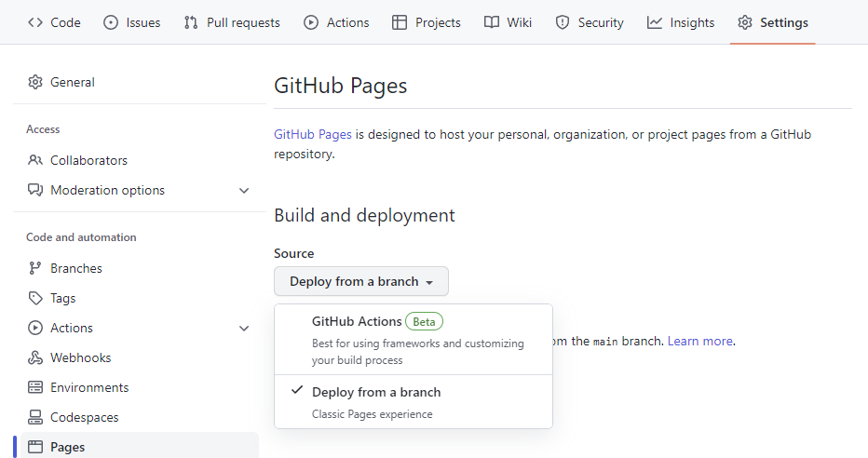Click the Build and deployment heading
Screen dimensions: 868x458
point(364,215)
